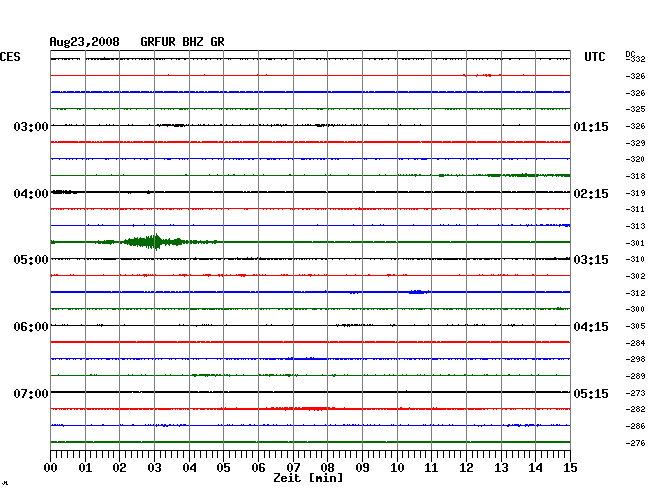Select the station code GRFUR
Screen dimensions: 650x494
[158, 42]
